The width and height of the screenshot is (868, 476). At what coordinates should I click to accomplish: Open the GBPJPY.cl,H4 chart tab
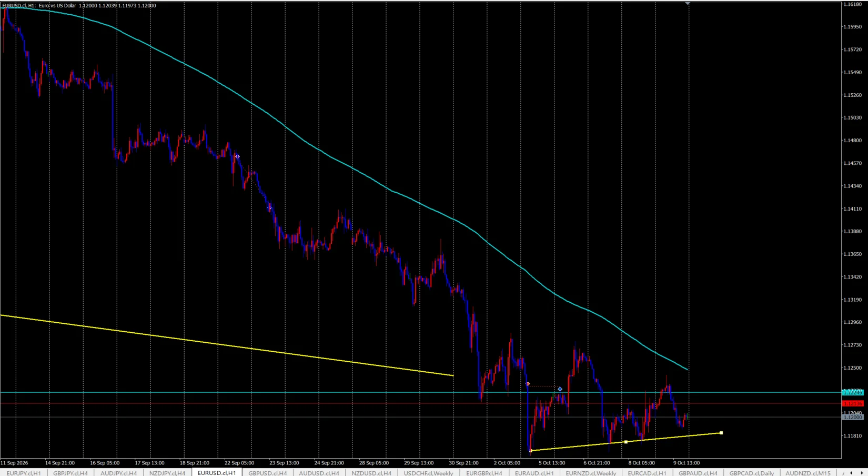point(70,473)
